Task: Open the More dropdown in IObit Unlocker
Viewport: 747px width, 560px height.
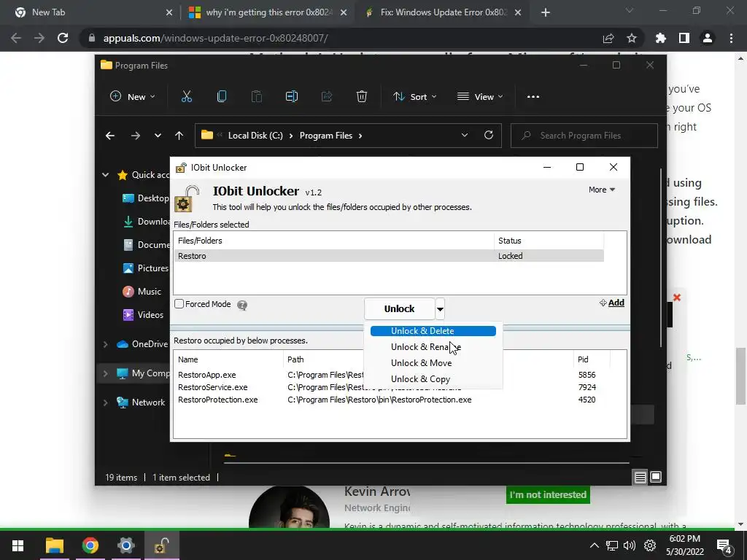Action: (x=602, y=190)
